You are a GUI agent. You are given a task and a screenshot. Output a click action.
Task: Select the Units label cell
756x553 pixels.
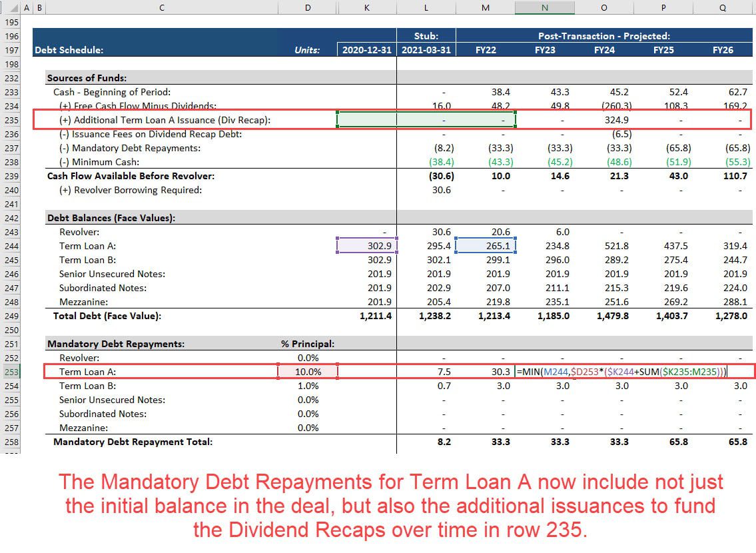coord(308,50)
